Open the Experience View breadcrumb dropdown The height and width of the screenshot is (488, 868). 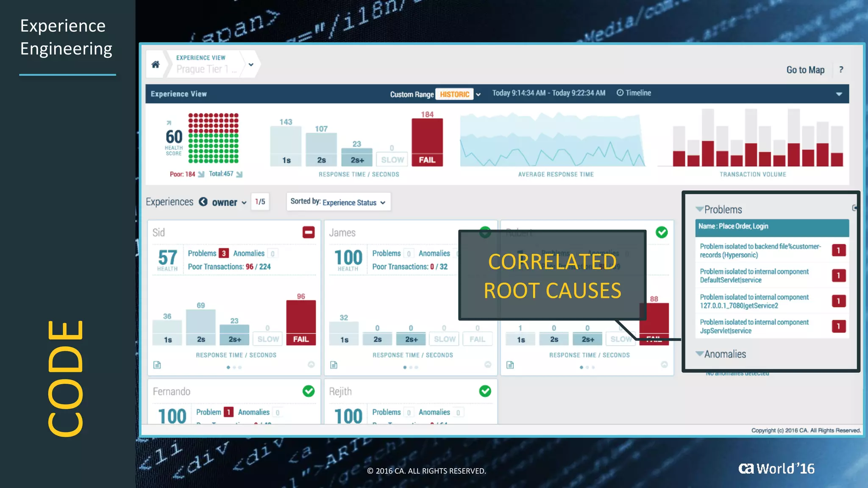click(x=251, y=65)
